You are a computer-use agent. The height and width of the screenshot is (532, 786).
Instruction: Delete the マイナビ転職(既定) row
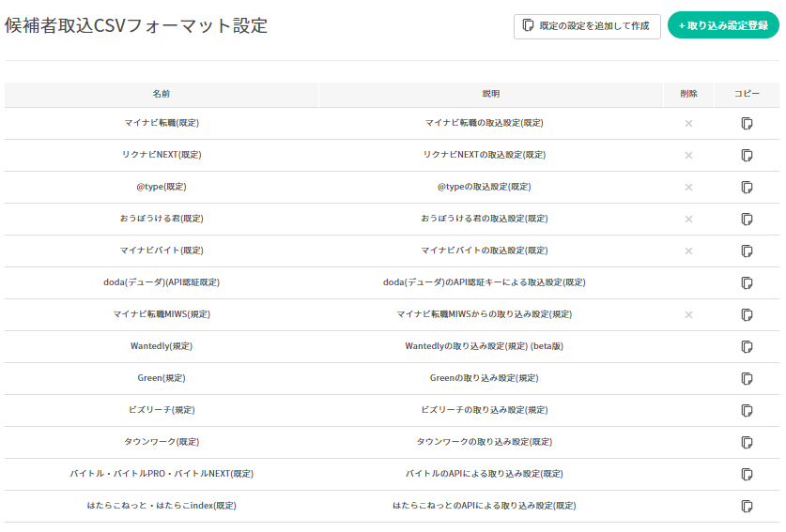tap(688, 123)
